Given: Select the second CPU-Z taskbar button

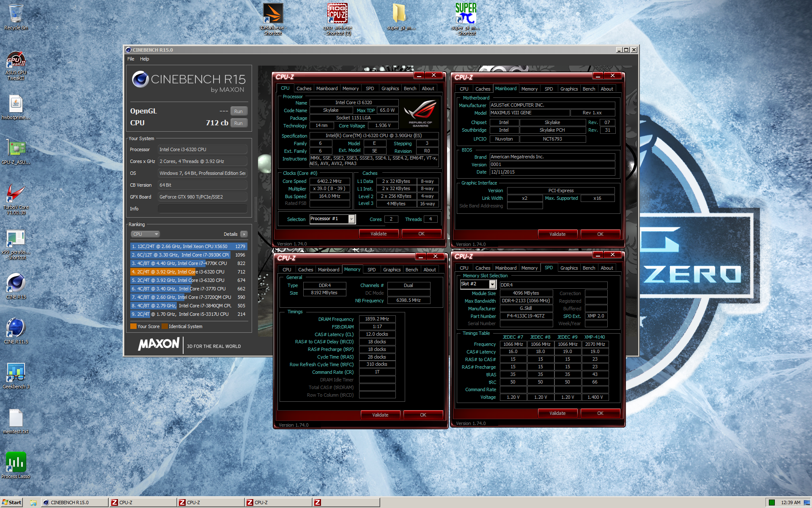Looking at the screenshot, I should (211, 502).
